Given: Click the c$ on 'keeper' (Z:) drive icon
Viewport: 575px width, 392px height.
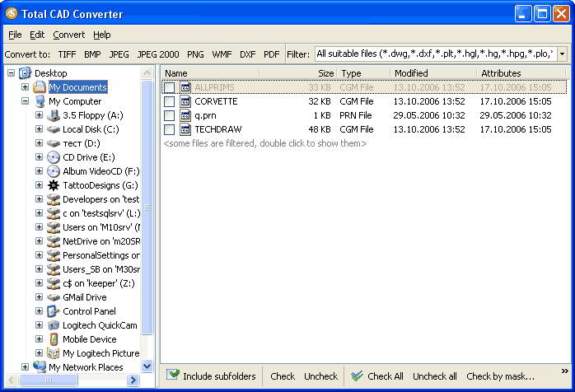Looking at the screenshot, I should (54, 283).
